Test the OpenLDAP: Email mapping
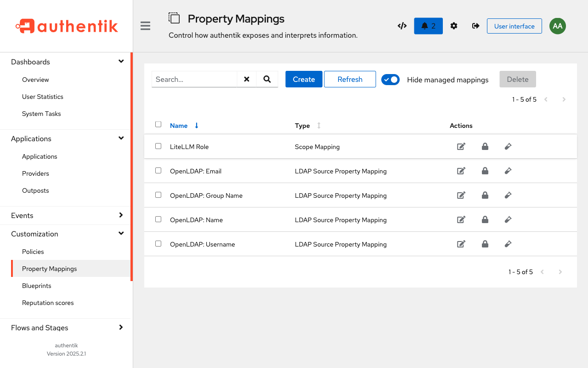 (508, 171)
